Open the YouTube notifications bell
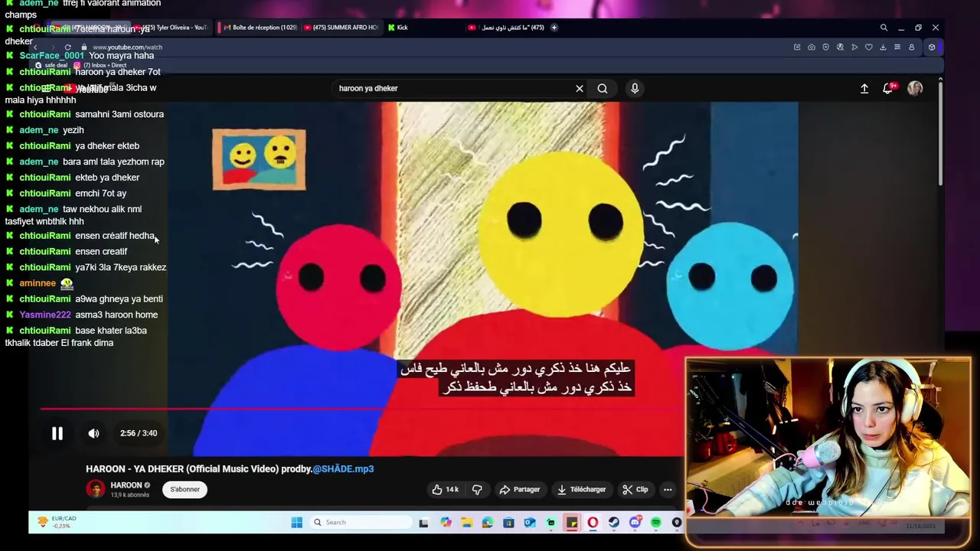This screenshot has height=551, width=980. coord(888,89)
